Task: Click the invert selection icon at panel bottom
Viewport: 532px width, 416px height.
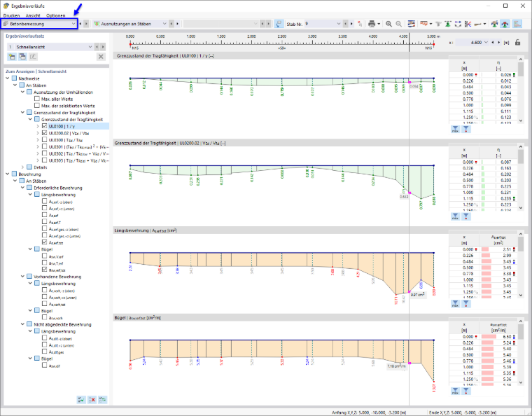Action: [x=102, y=400]
